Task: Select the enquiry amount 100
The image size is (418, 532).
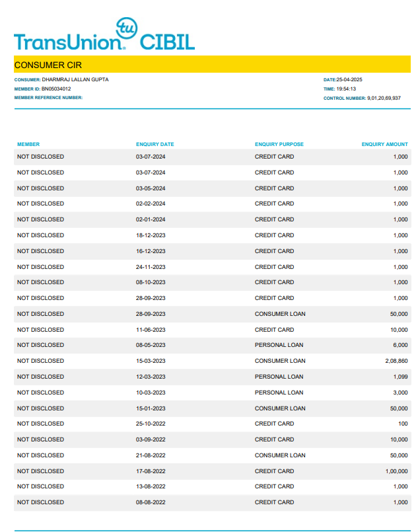Action: [x=403, y=424]
